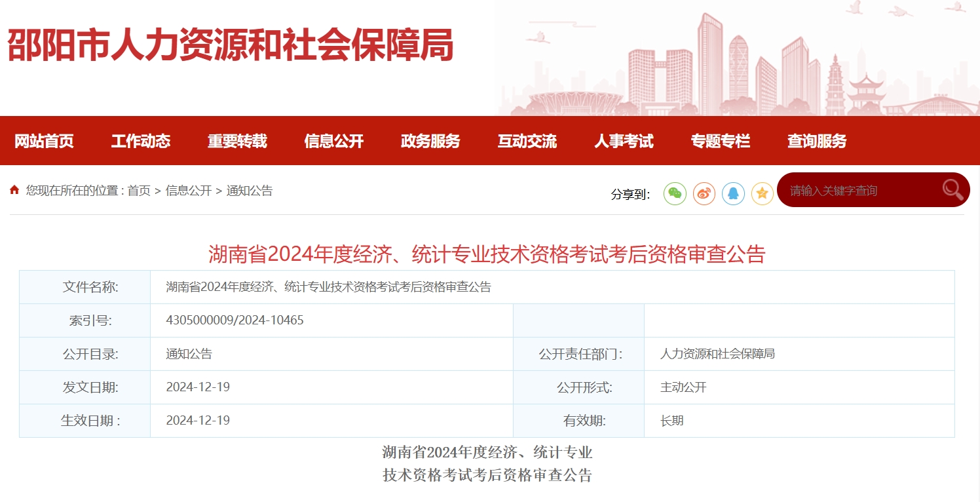Select index number 4305000009/2024-10465
The image size is (980, 502).
[235, 320]
